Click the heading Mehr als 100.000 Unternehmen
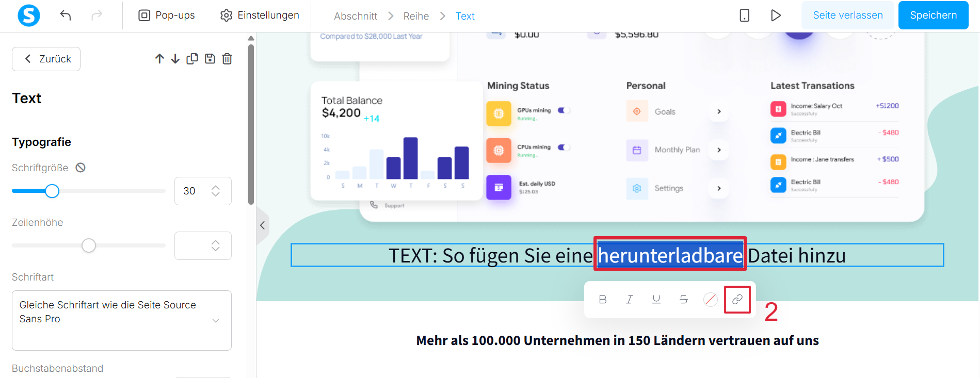980x378 pixels. [x=617, y=340]
